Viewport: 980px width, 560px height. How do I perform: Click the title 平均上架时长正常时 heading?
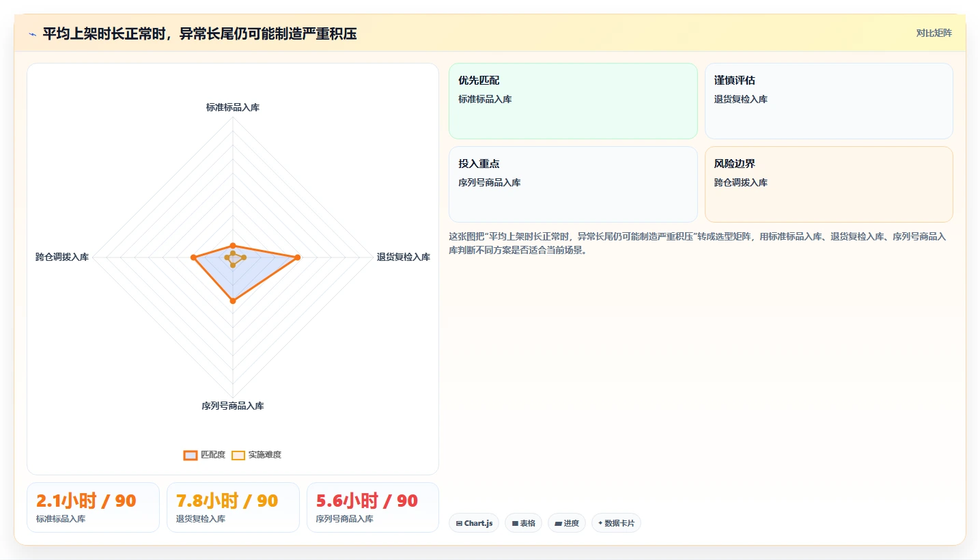point(199,33)
